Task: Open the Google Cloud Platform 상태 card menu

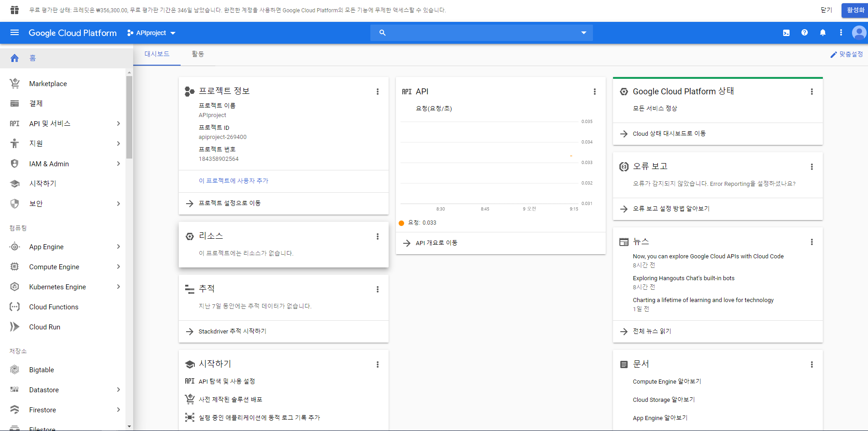Action: point(812,92)
